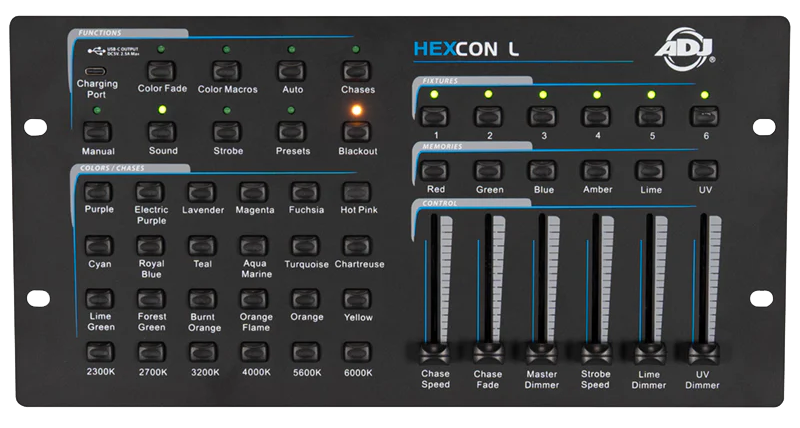
Task: Pick the Forest Green color button
Action: (151, 299)
